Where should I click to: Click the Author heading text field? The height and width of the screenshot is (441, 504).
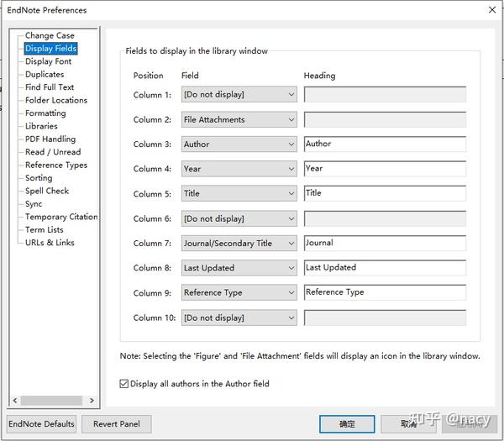tap(385, 144)
